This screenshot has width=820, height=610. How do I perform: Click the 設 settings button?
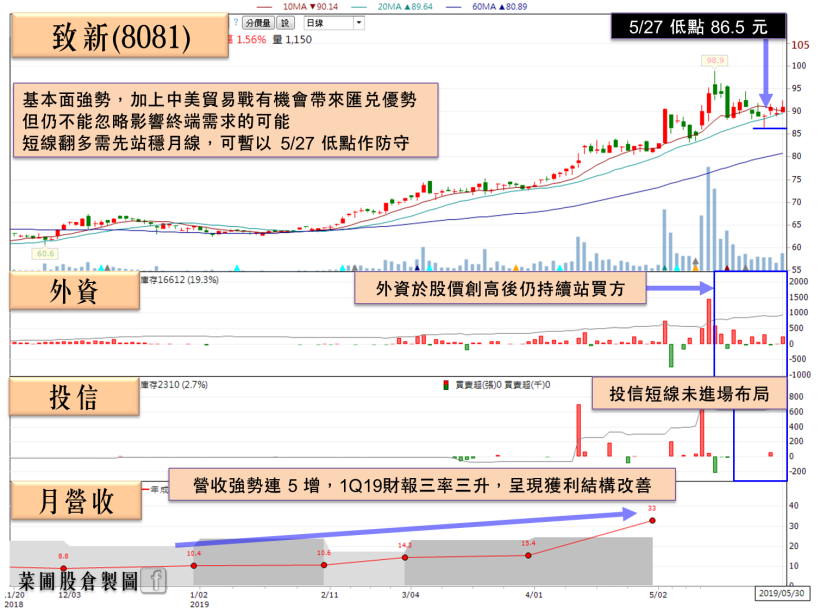(x=285, y=23)
